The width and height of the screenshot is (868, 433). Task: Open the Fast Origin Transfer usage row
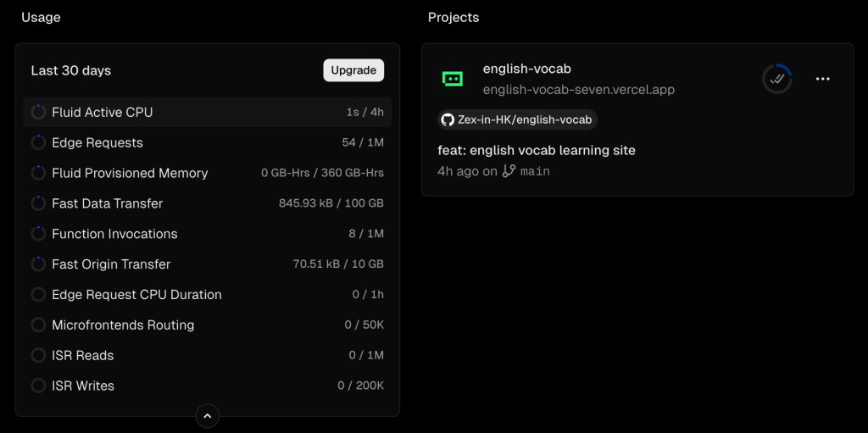(x=207, y=264)
